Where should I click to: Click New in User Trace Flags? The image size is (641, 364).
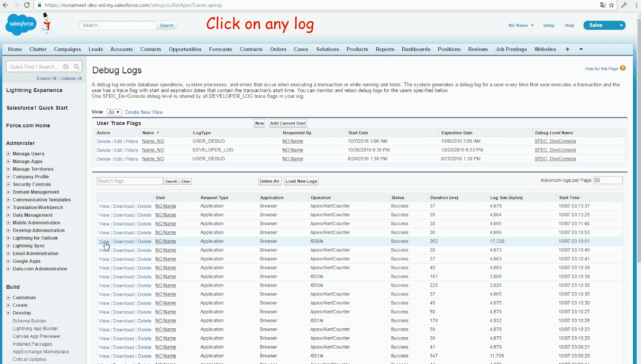[260, 123]
